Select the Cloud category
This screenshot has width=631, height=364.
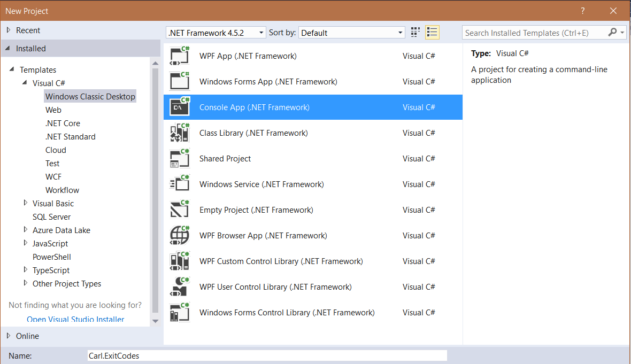pos(56,150)
